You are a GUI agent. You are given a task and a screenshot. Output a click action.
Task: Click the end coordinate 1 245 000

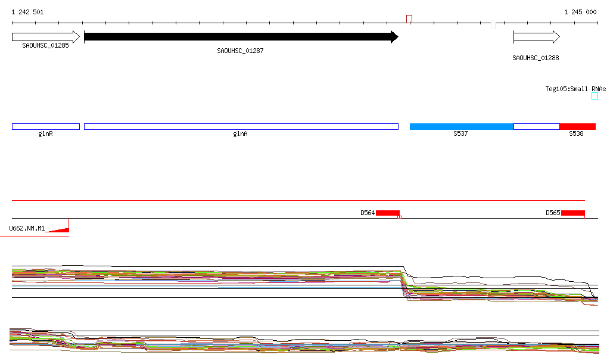[x=580, y=12]
